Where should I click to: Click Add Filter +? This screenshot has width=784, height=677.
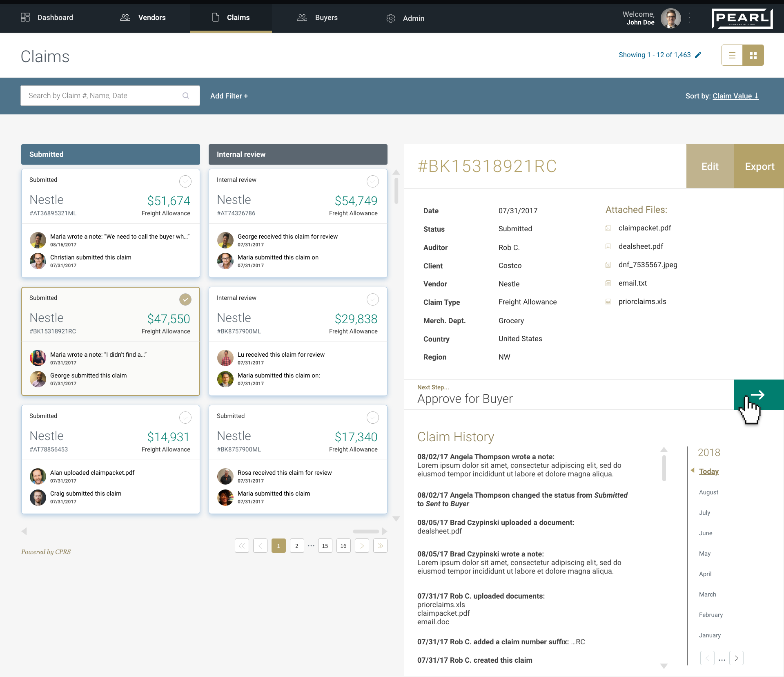(229, 96)
